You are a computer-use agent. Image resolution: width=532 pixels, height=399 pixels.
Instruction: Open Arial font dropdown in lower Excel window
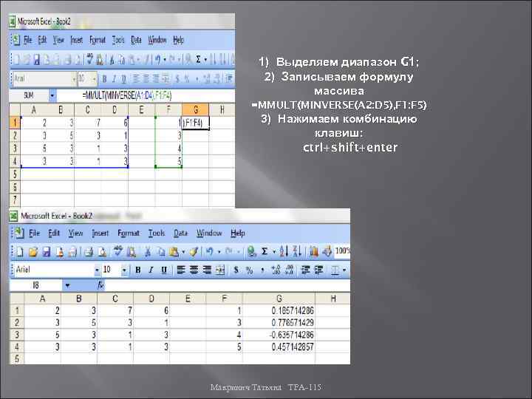pos(97,270)
